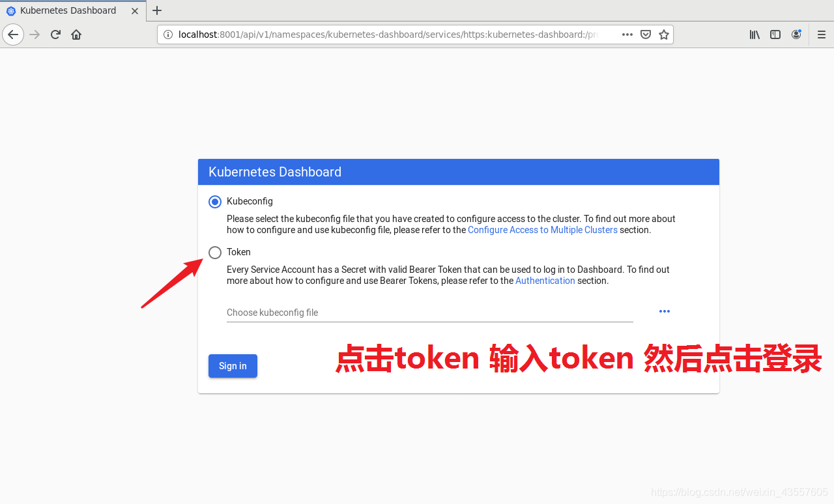Browse for kubeconfig file via dots
The image size is (834, 504).
pyautogui.click(x=665, y=311)
